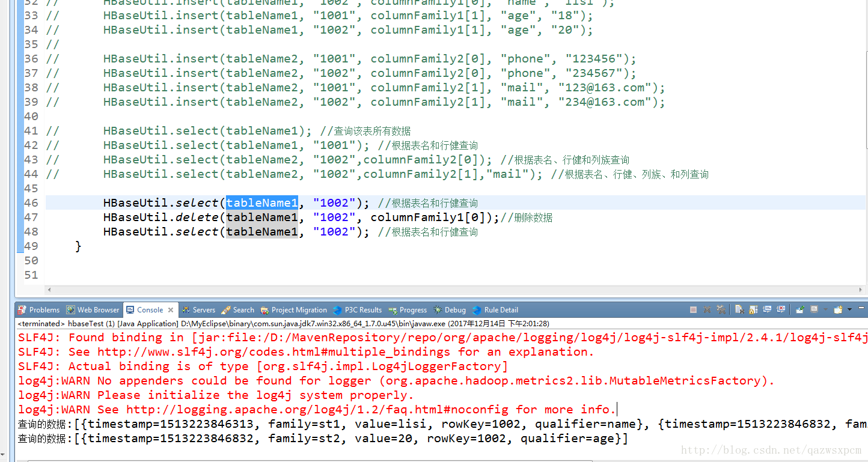Click the "234567" phone string on line 37

pos(593,73)
